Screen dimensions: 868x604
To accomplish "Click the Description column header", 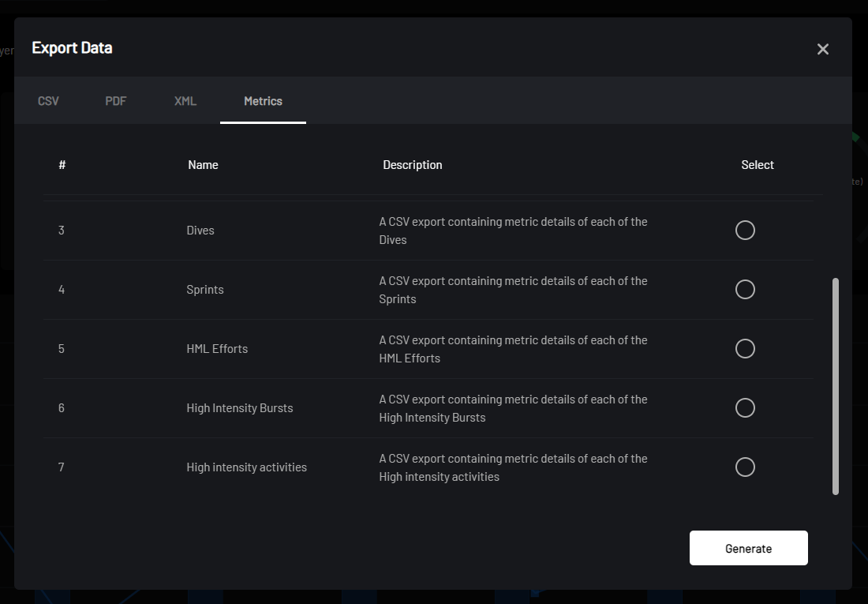I will 413,164.
